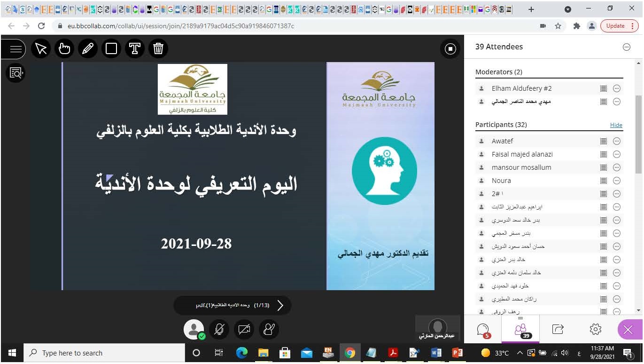
Task: Open attendee controls for Noura
Action: pos(617,181)
